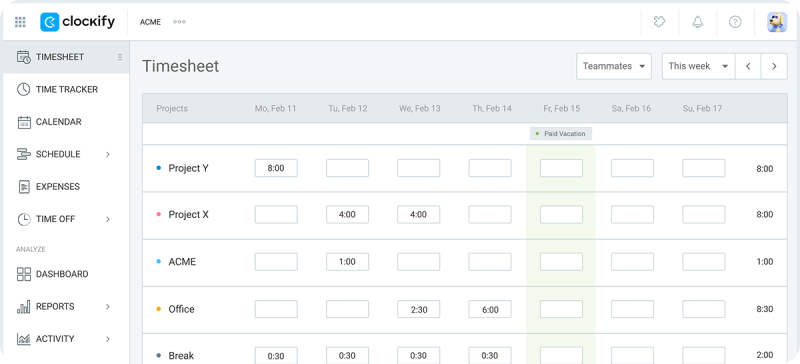Select DASHBOARD in the sidebar

(x=62, y=274)
